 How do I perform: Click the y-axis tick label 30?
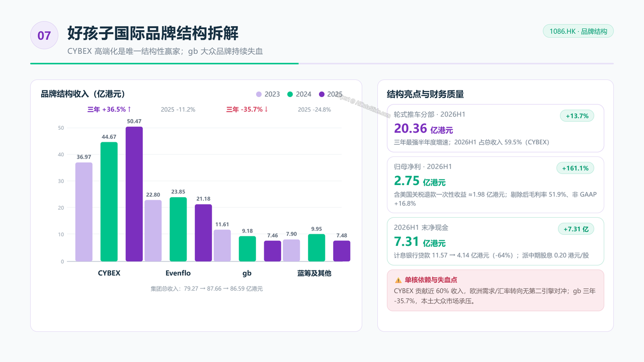coord(61,181)
